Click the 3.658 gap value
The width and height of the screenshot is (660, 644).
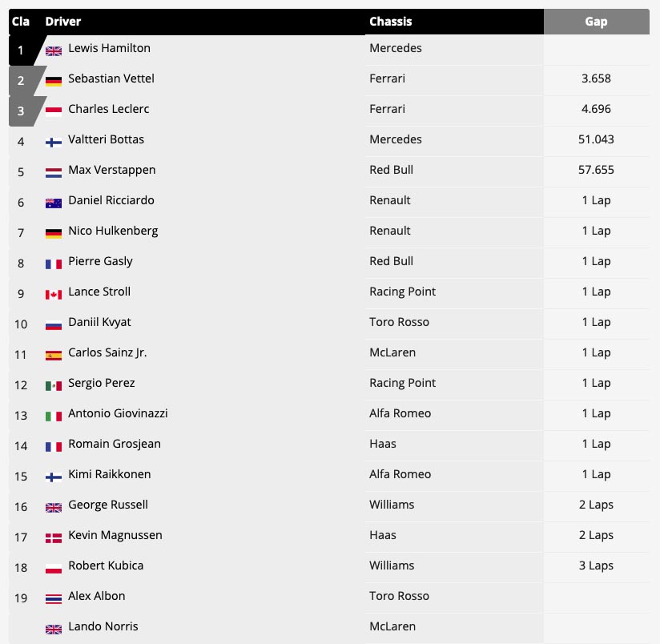point(596,78)
